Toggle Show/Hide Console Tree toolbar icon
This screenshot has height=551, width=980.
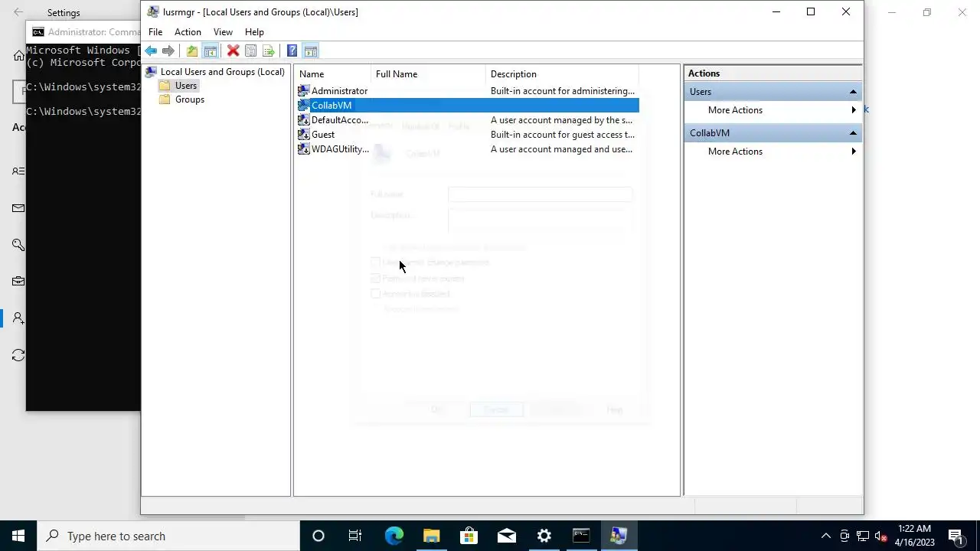211,51
